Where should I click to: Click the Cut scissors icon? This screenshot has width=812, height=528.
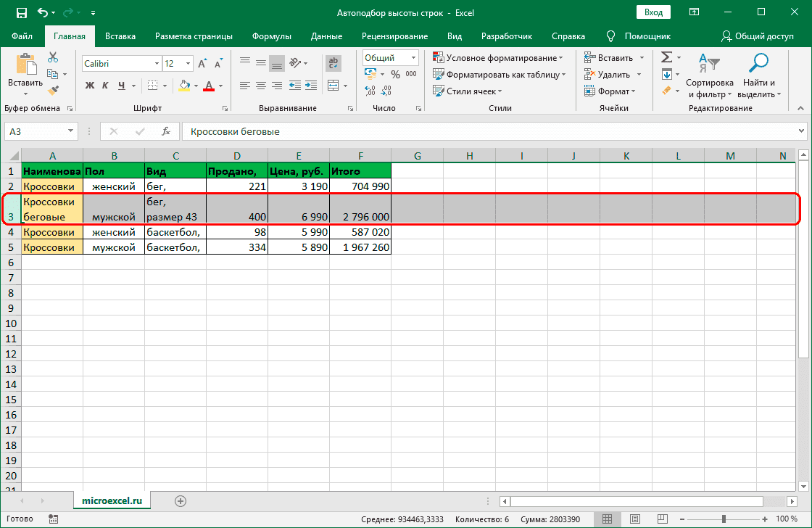point(53,58)
